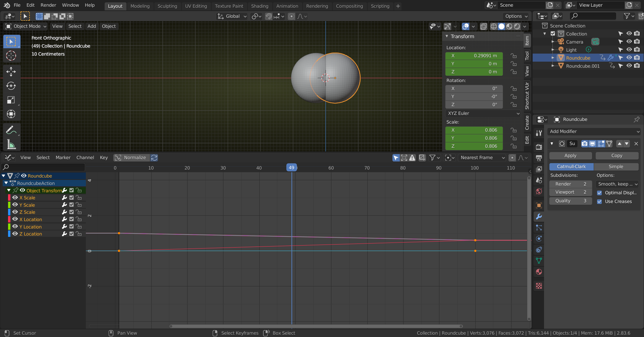Viewport: 644px width, 337px height.
Task: Open the Add Modifier dropdown
Action: [x=594, y=132]
